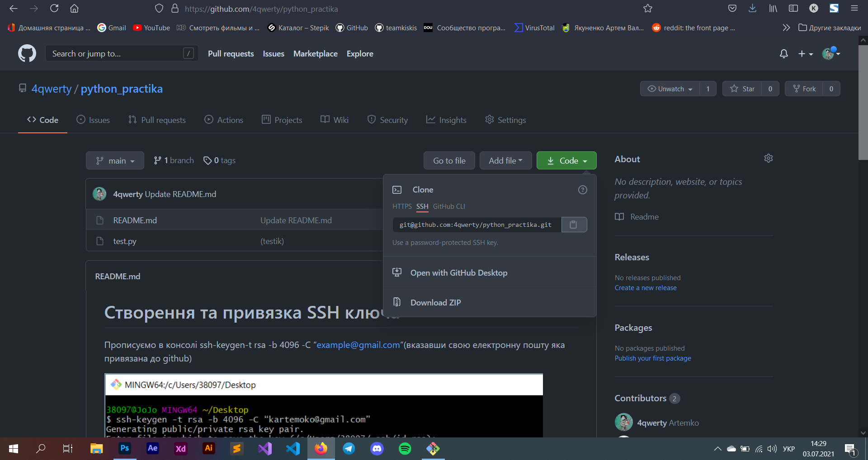Open Photoshop from the taskbar

pyautogui.click(x=125, y=449)
